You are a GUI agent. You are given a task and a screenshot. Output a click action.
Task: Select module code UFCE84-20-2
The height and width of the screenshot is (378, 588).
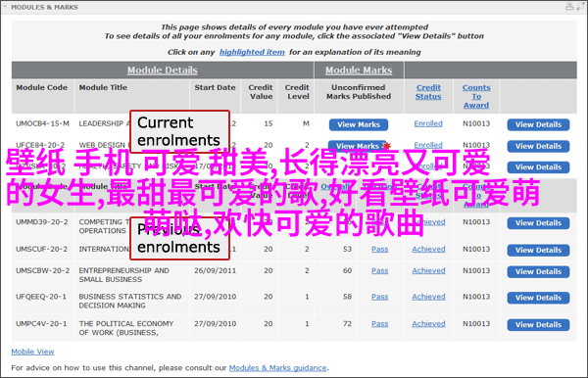click(40, 145)
